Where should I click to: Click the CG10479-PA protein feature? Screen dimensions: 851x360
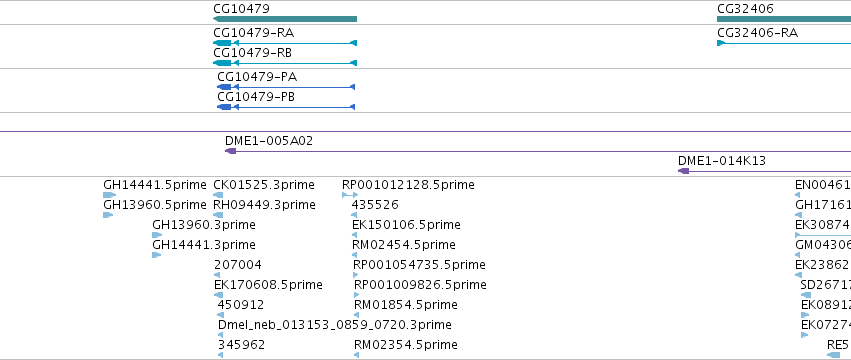tap(285, 87)
